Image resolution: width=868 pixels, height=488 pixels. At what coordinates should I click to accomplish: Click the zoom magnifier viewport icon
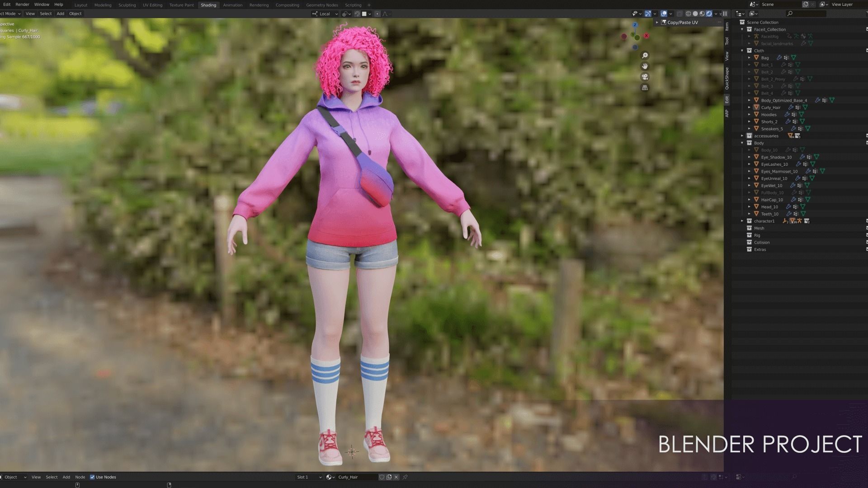click(645, 56)
